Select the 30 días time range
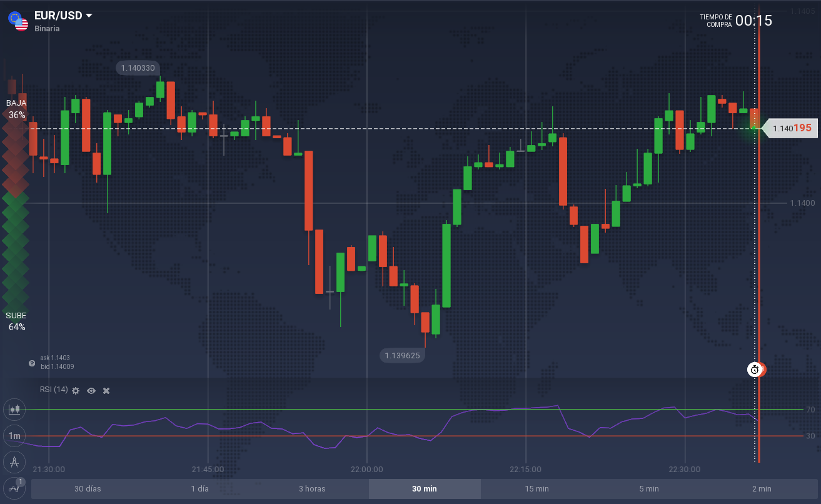This screenshot has height=504, width=821. click(x=88, y=489)
